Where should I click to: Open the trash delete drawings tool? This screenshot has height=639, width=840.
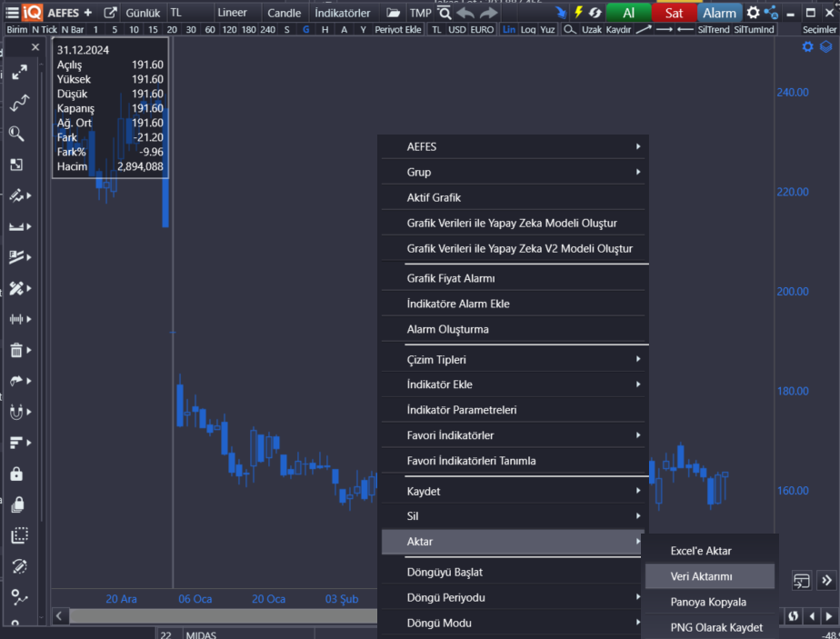coord(16,350)
